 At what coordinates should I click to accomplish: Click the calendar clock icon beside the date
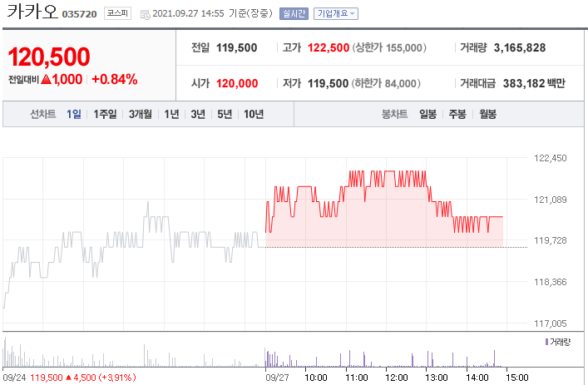(145, 15)
